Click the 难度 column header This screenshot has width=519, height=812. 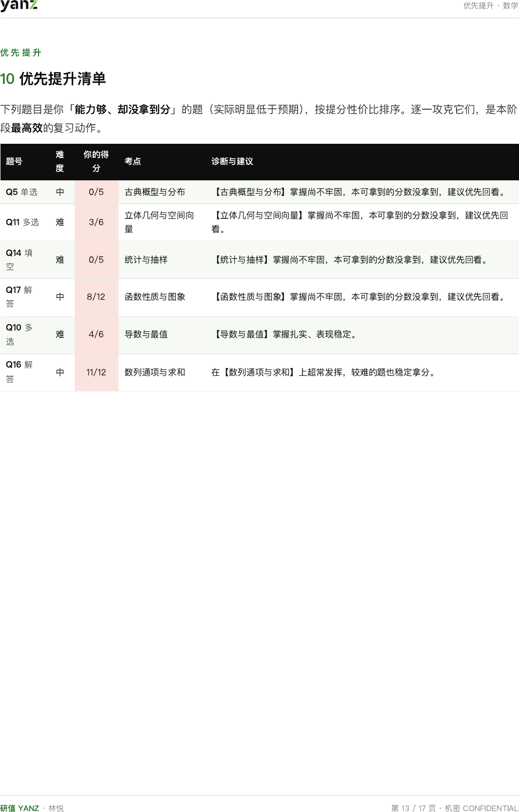[x=60, y=161]
